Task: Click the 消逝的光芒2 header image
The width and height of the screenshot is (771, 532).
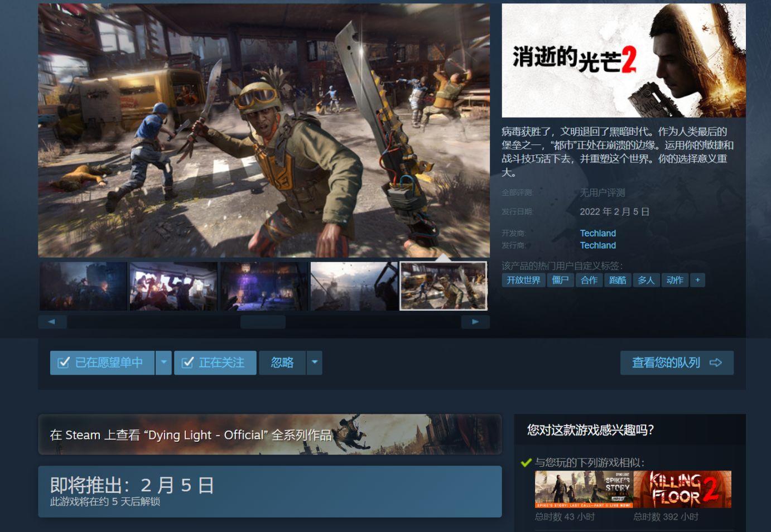Action: coord(624,60)
